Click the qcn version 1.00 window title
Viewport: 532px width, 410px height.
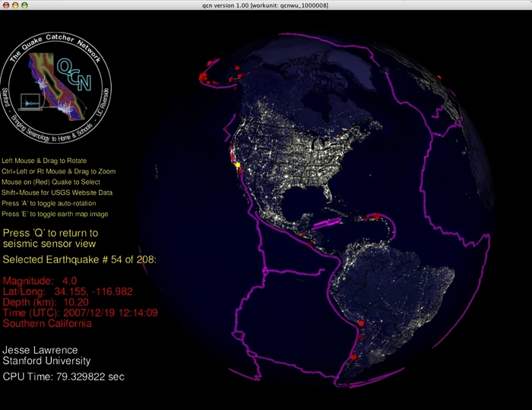(265, 5)
